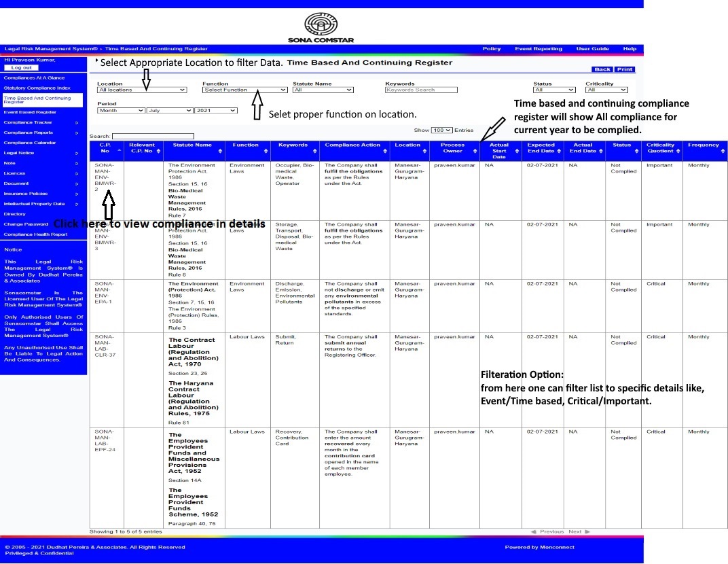Image resolution: width=728 pixels, height=564 pixels.
Task: Select the July month dropdown
Action: (x=169, y=110)
